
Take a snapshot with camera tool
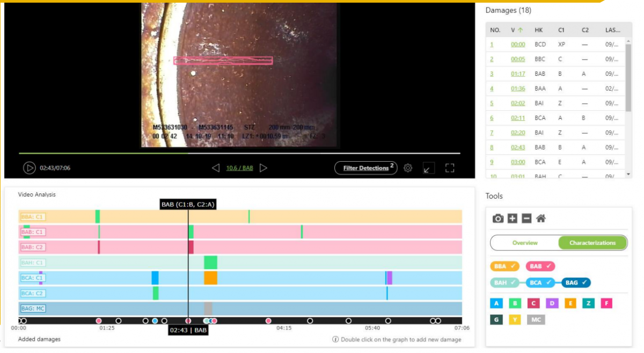(x=498, y=219)
